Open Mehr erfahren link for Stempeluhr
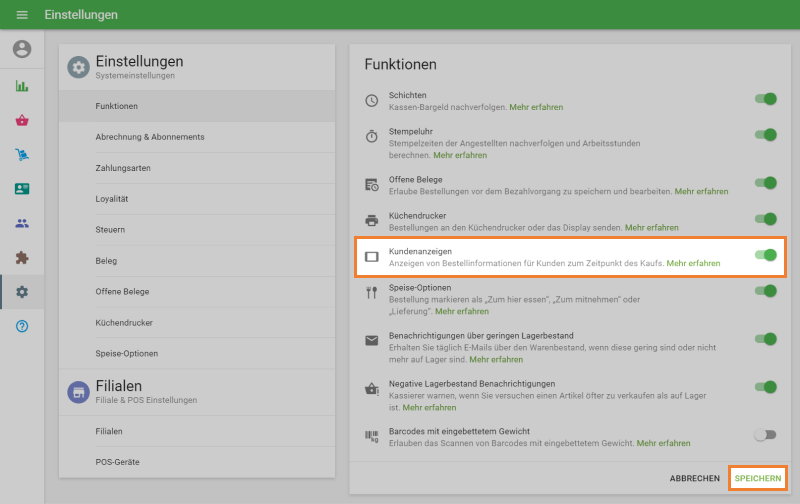The height and width of the screenshot is (504, 800). pyautogui.click(x=460, y=155)
